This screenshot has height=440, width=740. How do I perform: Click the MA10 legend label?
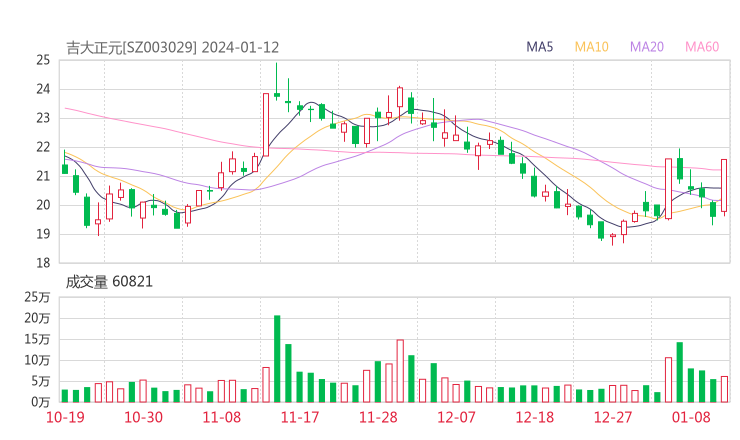point(591,47)
